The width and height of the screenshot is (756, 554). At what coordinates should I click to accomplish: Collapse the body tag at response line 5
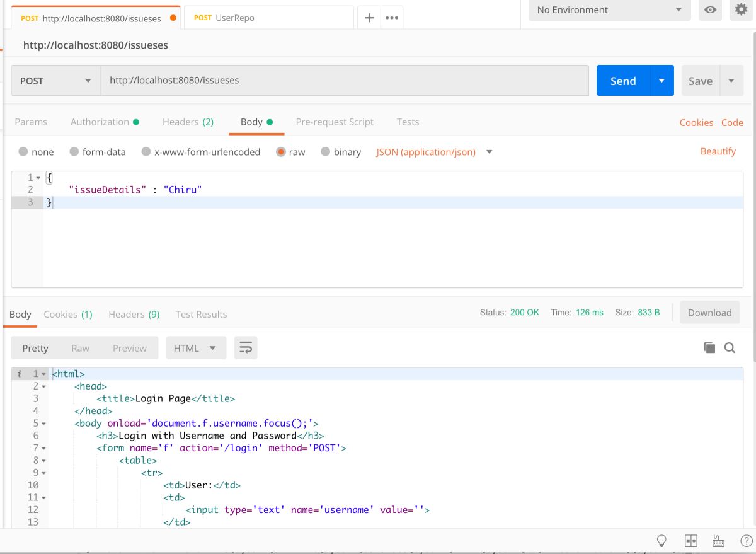click(43, 424)
